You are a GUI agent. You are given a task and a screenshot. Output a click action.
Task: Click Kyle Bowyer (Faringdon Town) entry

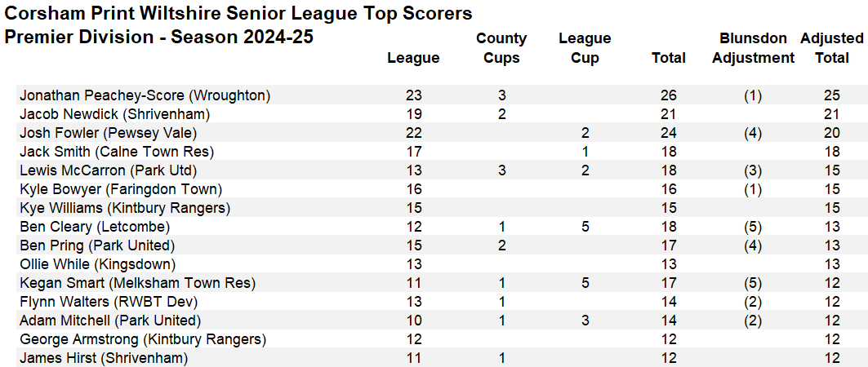[x=121, y=189]
